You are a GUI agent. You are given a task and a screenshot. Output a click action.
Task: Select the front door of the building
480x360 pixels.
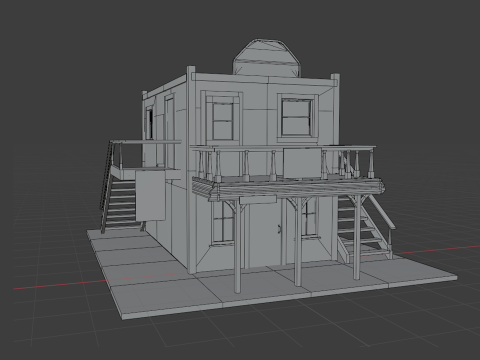coord(266,234)
